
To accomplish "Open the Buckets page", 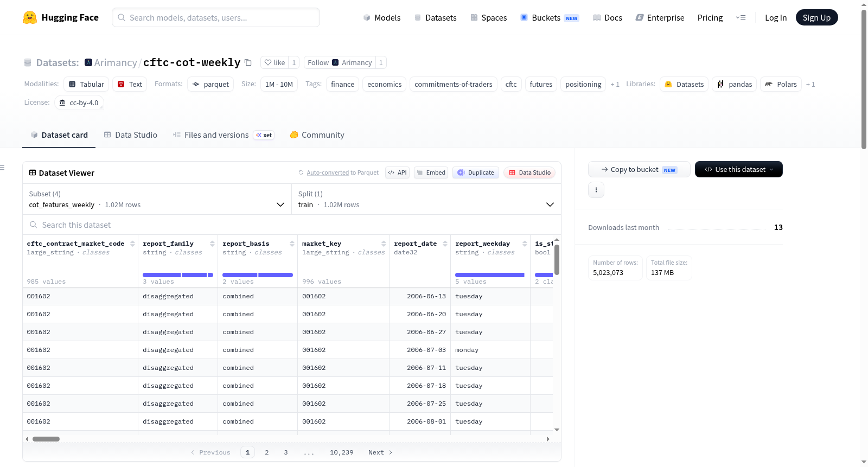I will click(x=550, y=17).
